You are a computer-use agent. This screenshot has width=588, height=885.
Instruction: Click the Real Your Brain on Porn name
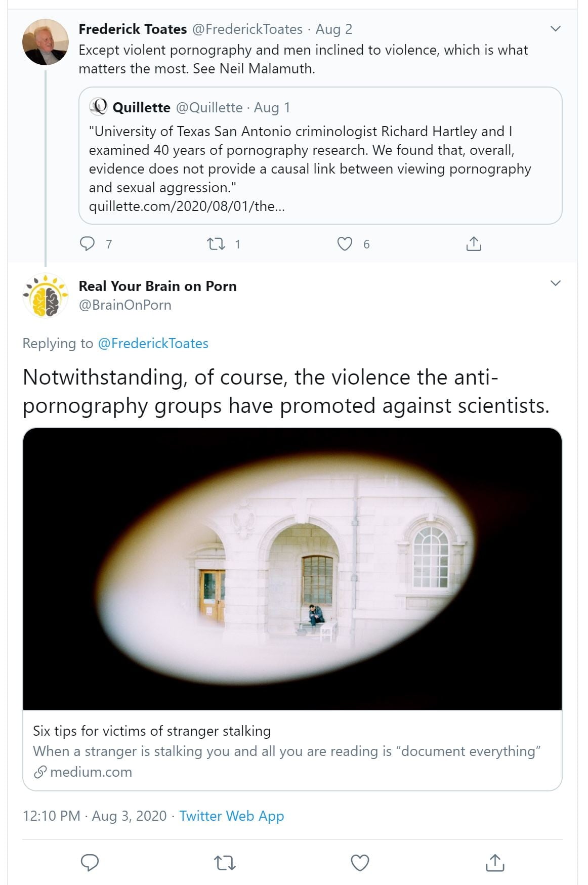point(157,286)
